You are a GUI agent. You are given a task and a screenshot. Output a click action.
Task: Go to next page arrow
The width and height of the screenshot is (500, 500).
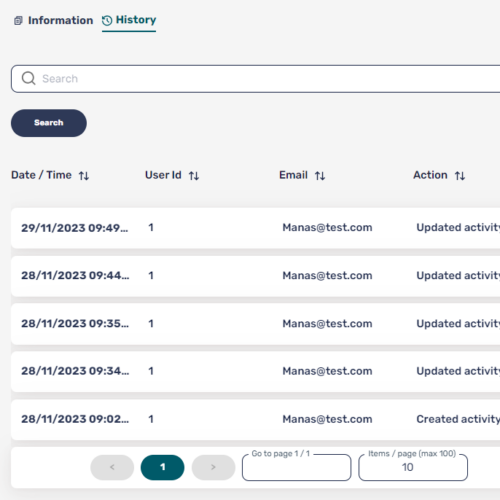213,467
